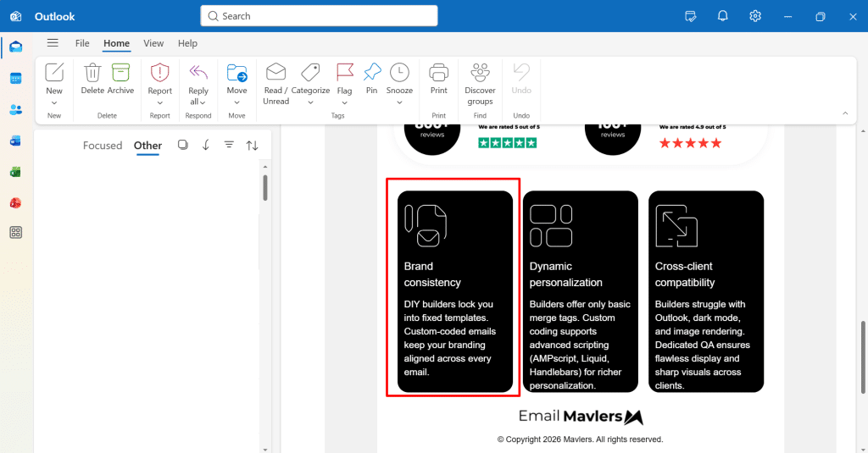Screen dimensions: 868x453
Task: Click the red five-star rating
Action: click(x=690, y=143)
